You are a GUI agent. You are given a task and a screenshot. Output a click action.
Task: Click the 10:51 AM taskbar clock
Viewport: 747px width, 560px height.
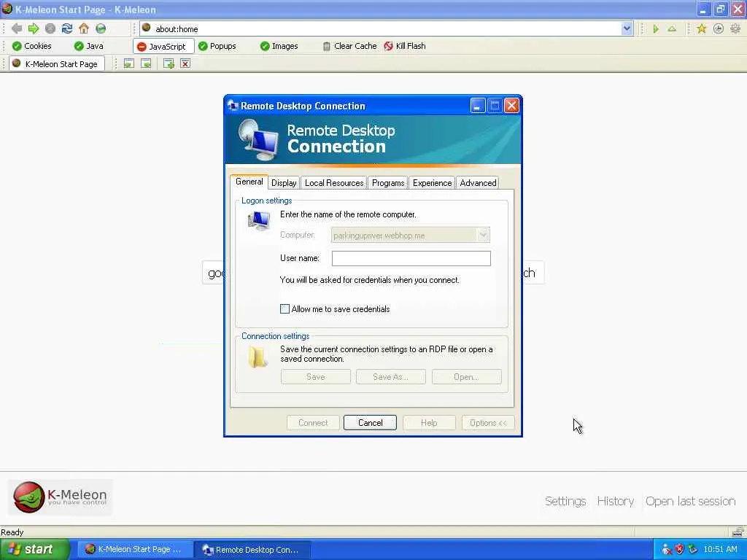(x=720, y=550)
